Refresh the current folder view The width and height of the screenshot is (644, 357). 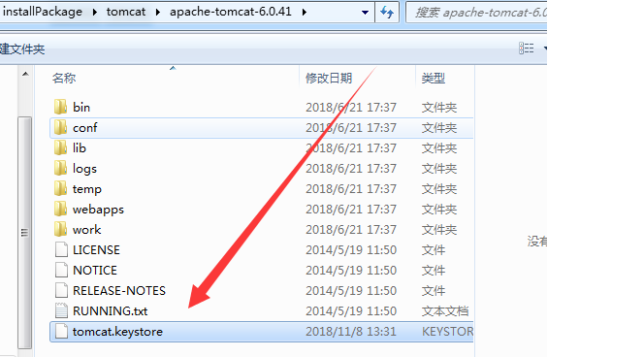pos(387,12)
